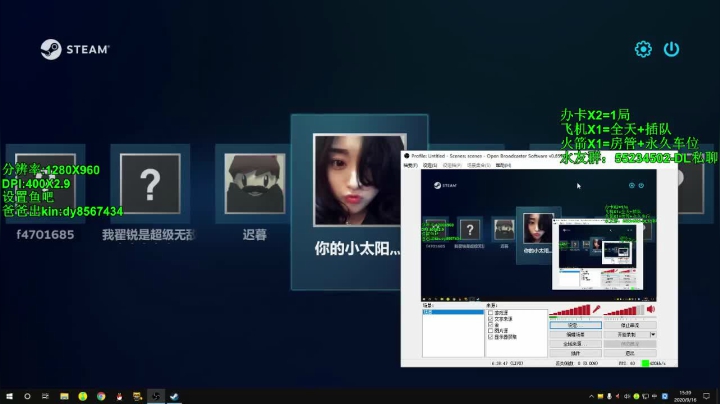
Task: Select the 你的小太阳 account picture
Action: coord(360,180)
